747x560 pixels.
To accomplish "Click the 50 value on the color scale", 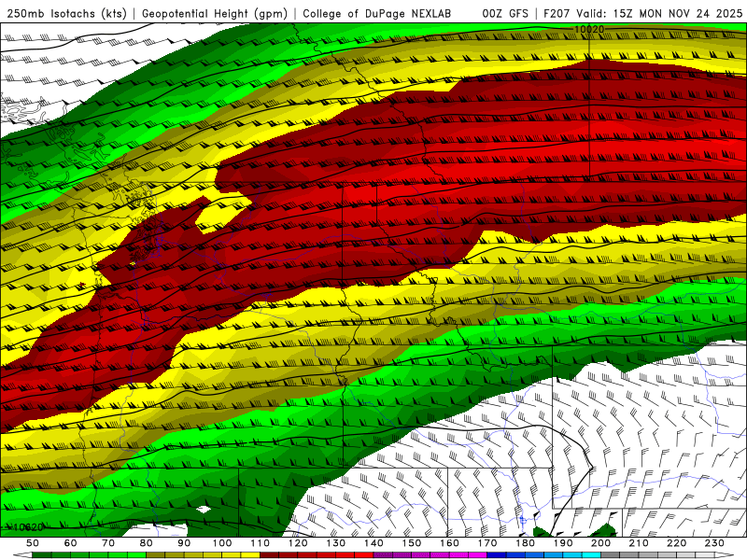I will (33, 543).
